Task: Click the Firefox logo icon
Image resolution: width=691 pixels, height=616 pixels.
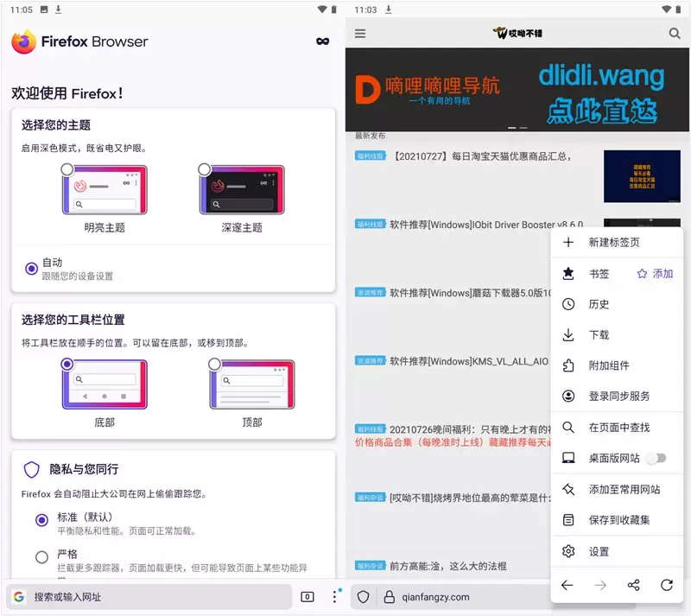Action: coord(24,41)
